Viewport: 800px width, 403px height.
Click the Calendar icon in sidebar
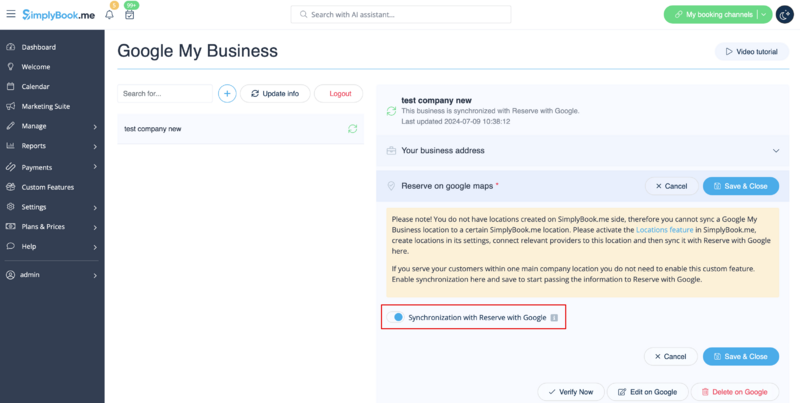tap(10, 86)
